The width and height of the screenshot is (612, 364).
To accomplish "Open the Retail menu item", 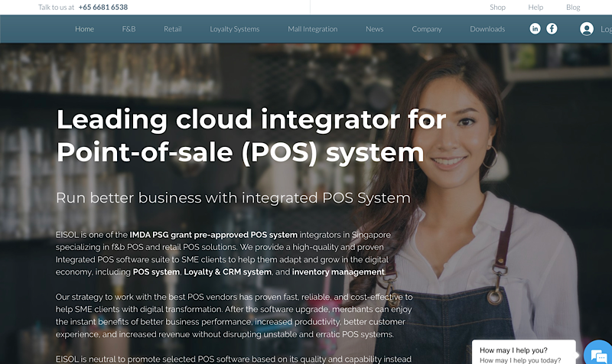I will pos(173,29).
